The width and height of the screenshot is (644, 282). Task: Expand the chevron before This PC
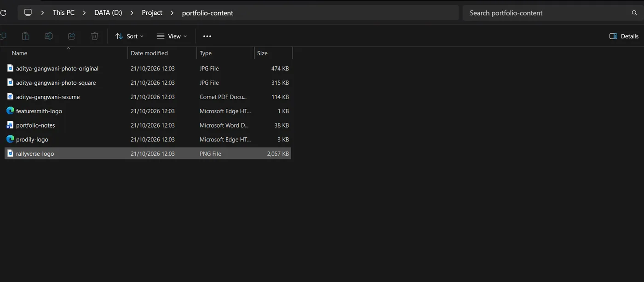pyautogui.click(x=42, y=13)
